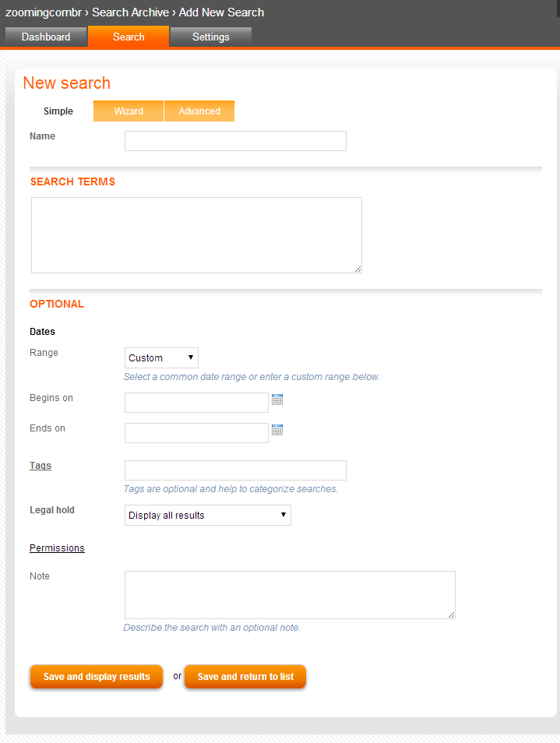
Task: Click into the Tags input field
Action: point(235,470)
